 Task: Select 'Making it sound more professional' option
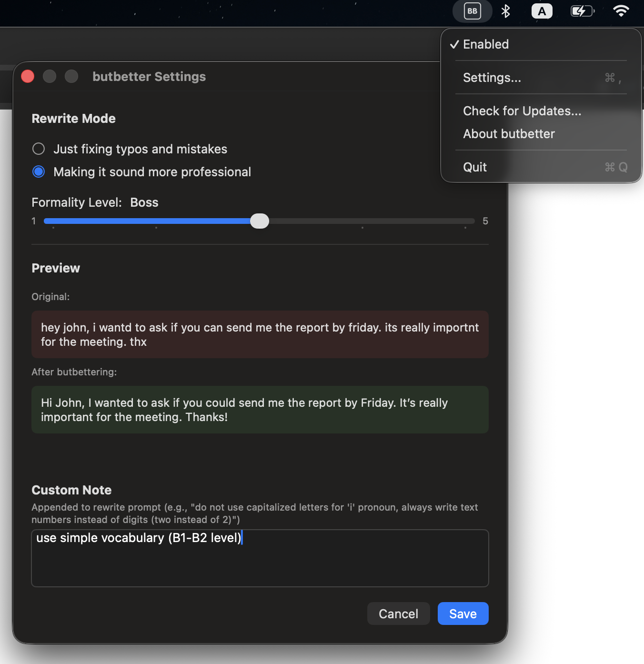tap(39, 172)
